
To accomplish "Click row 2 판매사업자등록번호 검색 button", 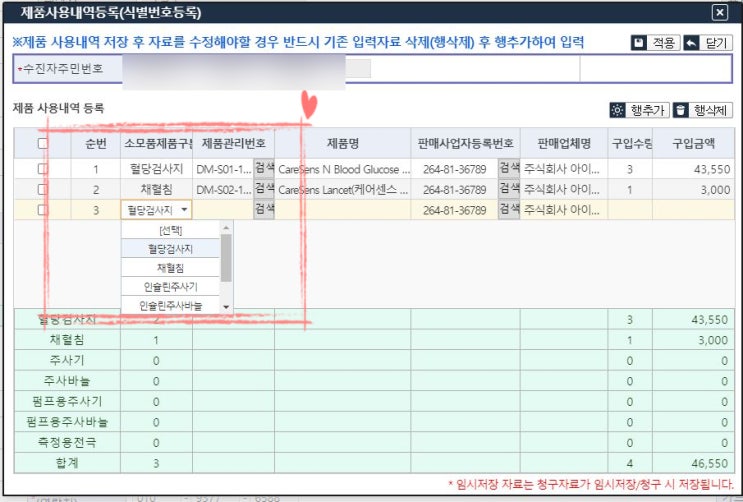I will [x=509, y=189].
